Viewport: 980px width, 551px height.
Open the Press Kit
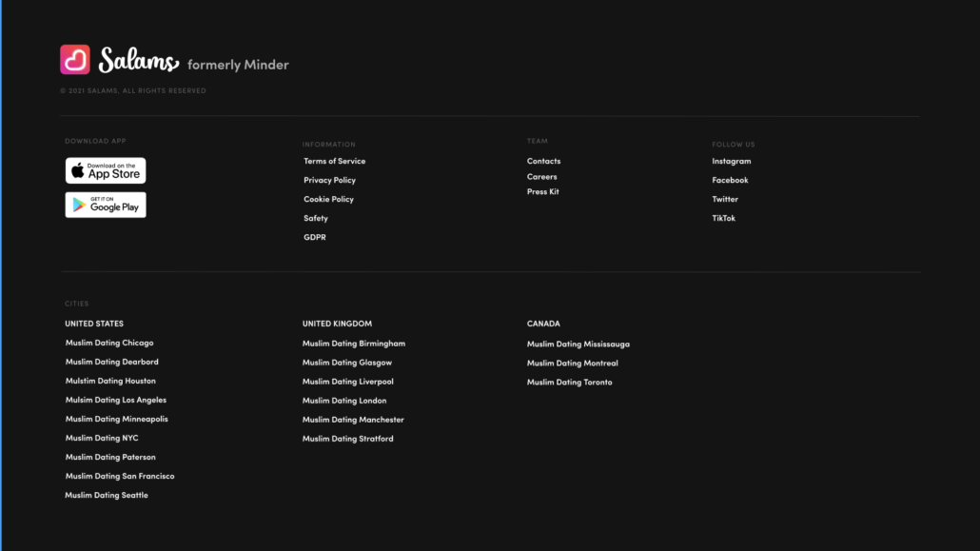pyautogui.click(x=542, y=191)
